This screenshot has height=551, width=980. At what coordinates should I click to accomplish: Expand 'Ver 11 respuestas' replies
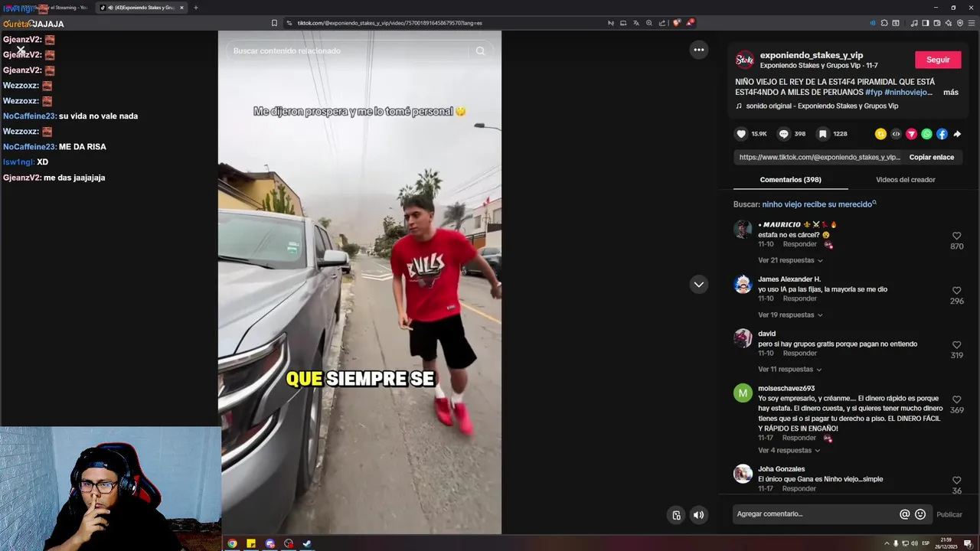(789, 369)
